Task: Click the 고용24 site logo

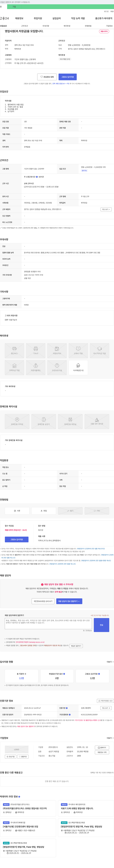Action: coord(4,18)
